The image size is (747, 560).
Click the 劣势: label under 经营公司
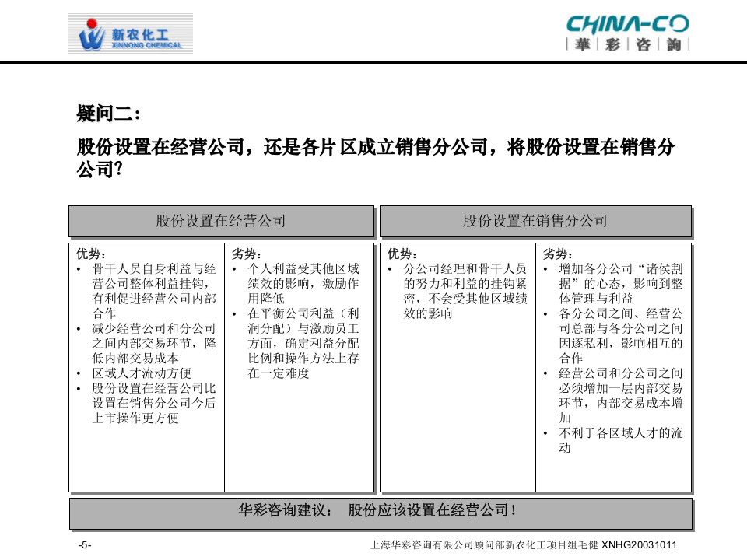tap(247, 254)
